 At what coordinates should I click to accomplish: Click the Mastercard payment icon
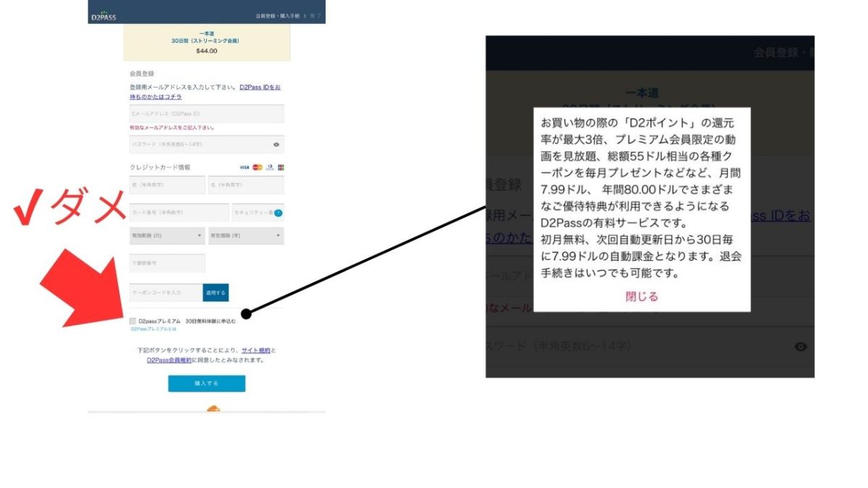point(258,166)
